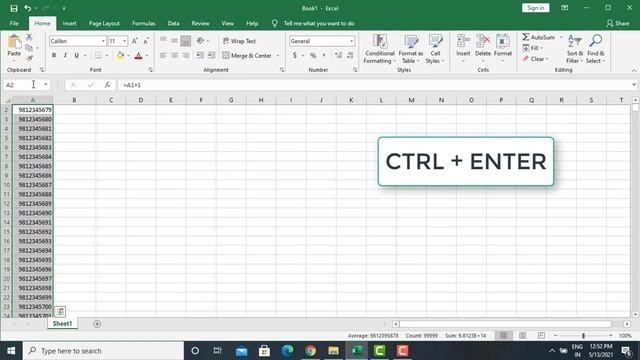
Task: Open the font color dropdown arrow
Action: point(147,56)
